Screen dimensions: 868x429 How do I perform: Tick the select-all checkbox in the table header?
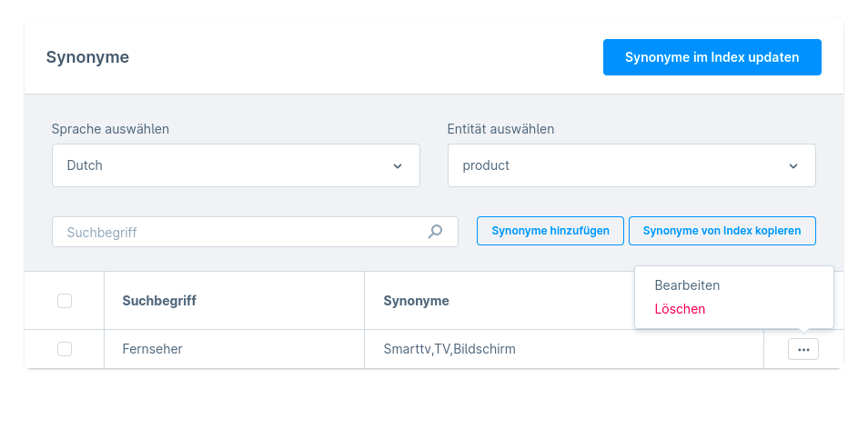[65, 301]
